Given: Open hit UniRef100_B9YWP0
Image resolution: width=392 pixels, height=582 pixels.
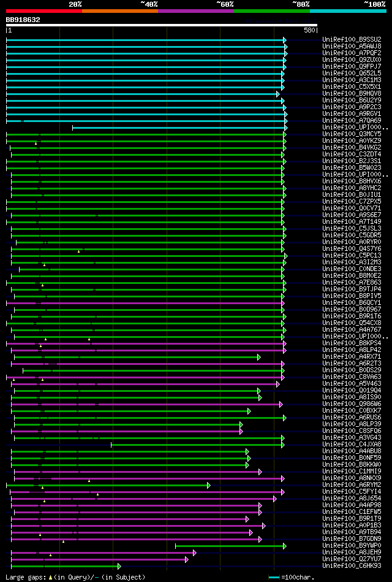Looking at the screenshot, I should pos(352,546).
